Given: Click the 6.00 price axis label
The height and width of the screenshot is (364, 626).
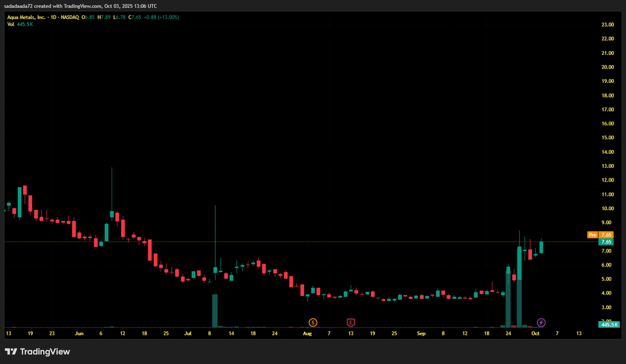Looking at the screenshot, I should click(607, 265).
